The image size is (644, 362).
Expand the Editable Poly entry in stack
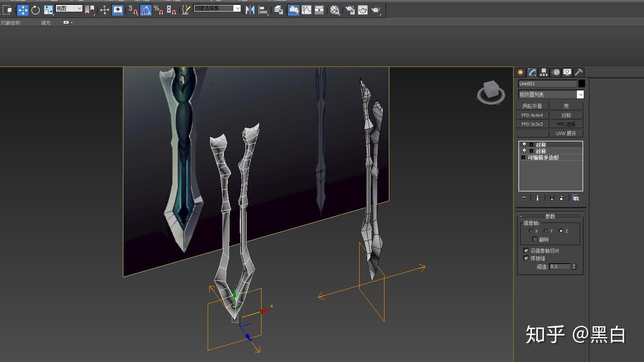point(523,157)
